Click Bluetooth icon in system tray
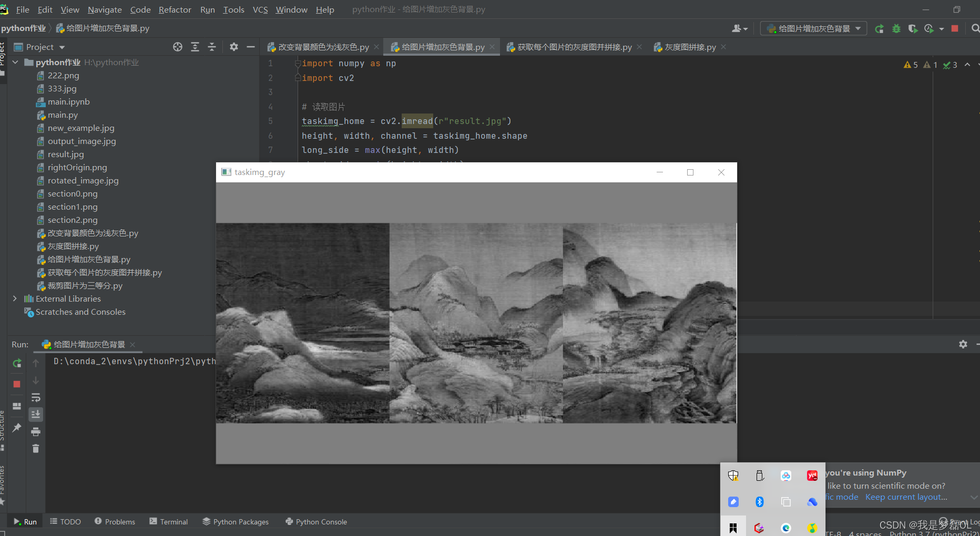The image size is (980, 536). [760, 502]
